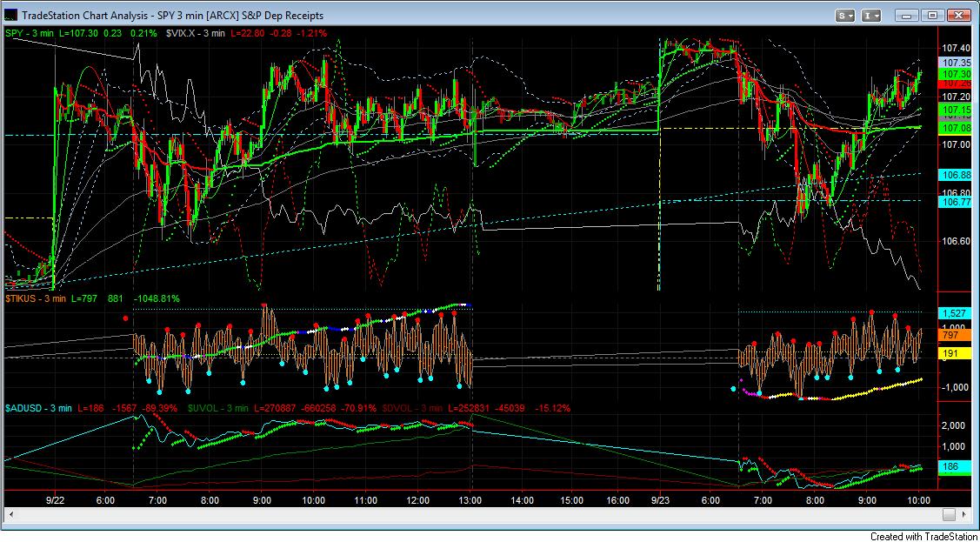980x542 pixels.
Task: Click the 'L=270887' UVOL value
Action: [x=273, y=408]
